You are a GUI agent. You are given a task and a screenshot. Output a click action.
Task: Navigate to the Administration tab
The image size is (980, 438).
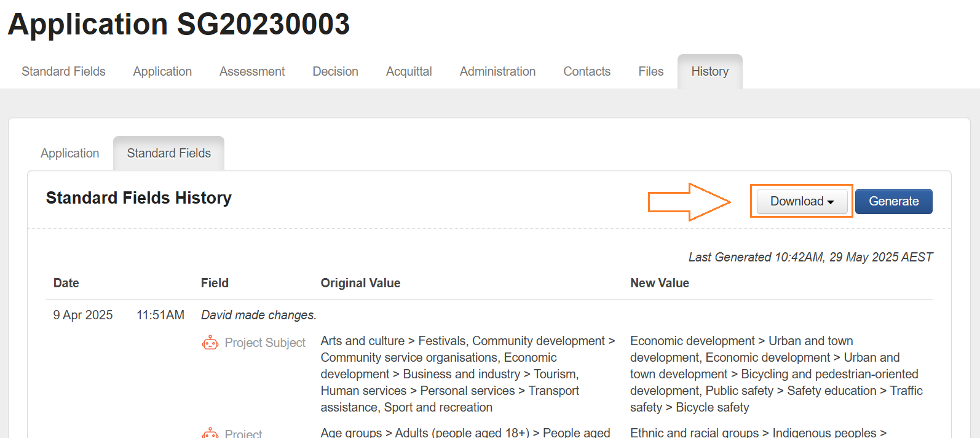tap(497, 71)
